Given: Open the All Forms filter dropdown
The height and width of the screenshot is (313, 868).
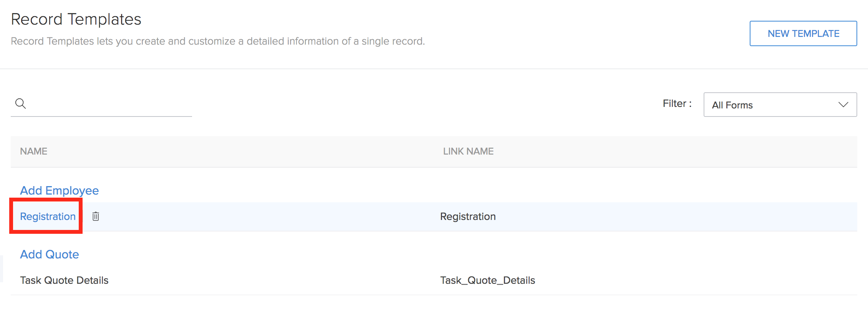Looking at the screenshot, I should point(780,105).
